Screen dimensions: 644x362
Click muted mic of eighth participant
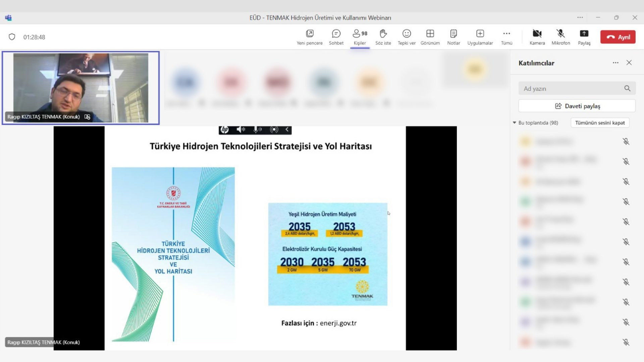click(x=626, y=282)
